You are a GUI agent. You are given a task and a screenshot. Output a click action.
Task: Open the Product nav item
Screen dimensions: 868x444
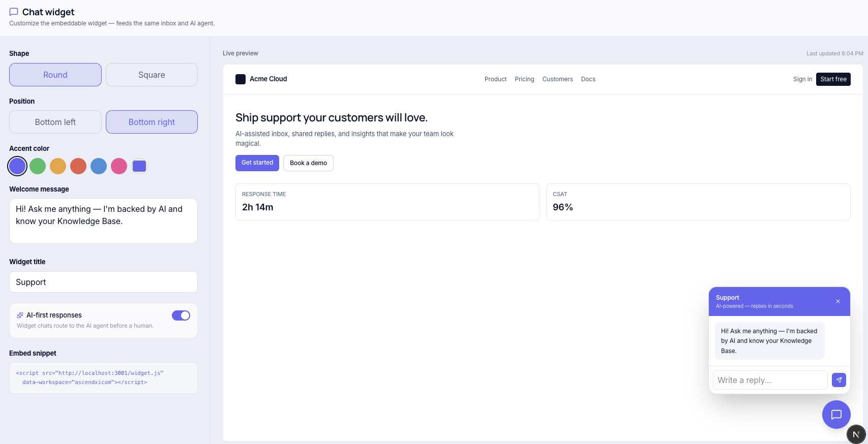[495, 79]
